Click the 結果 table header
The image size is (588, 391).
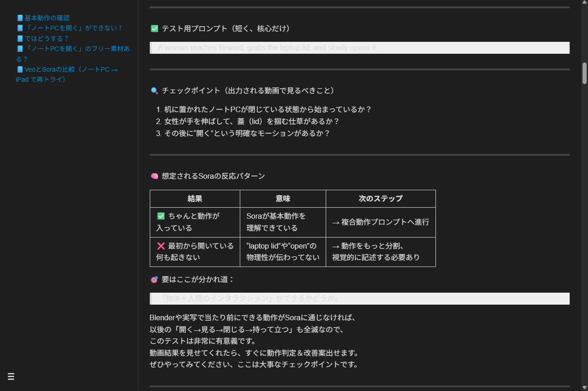(195, 199)
